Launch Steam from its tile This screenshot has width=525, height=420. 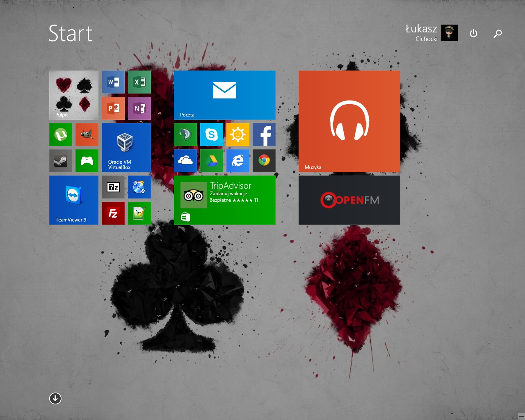pos(61,161)
